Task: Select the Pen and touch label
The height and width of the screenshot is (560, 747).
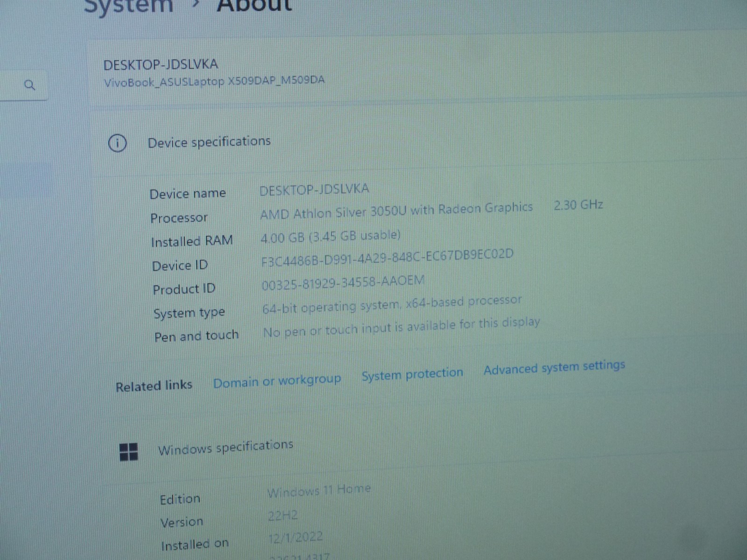Action: pos(197,336)
